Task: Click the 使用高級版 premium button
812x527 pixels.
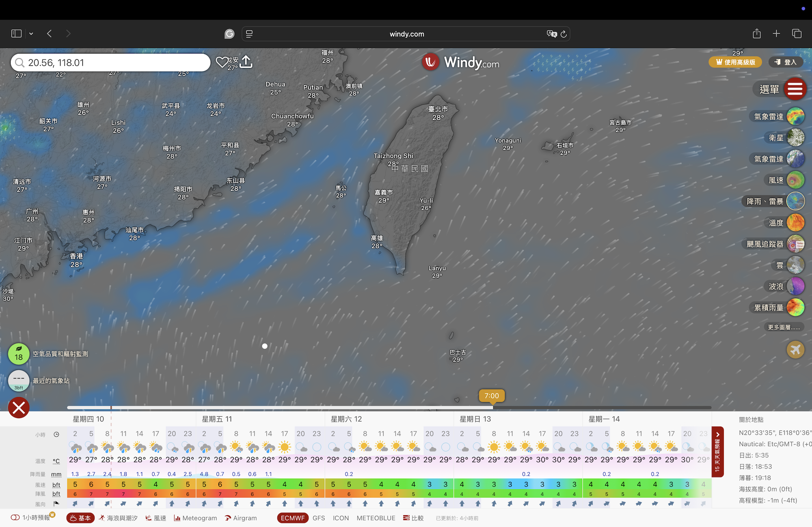Action: pyautogui.click(x=735, y=62)
